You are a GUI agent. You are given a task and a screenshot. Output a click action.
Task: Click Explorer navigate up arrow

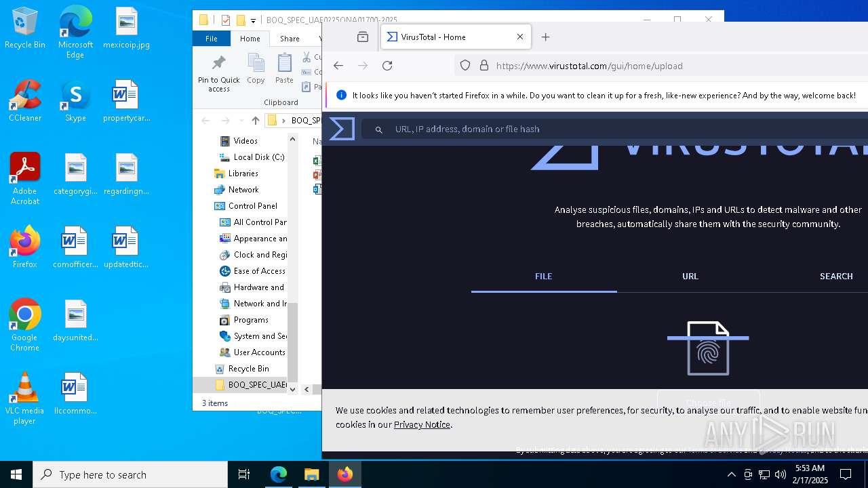(x=255, y=121)
